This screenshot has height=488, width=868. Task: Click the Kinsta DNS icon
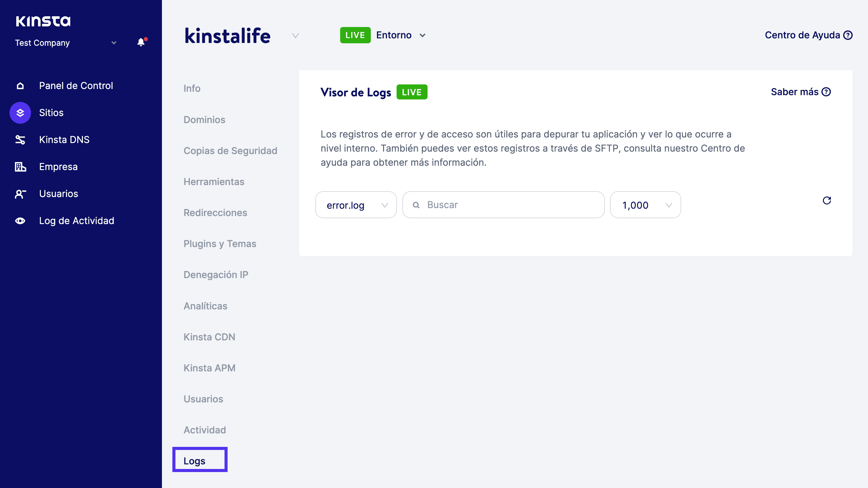pos(20,140)
